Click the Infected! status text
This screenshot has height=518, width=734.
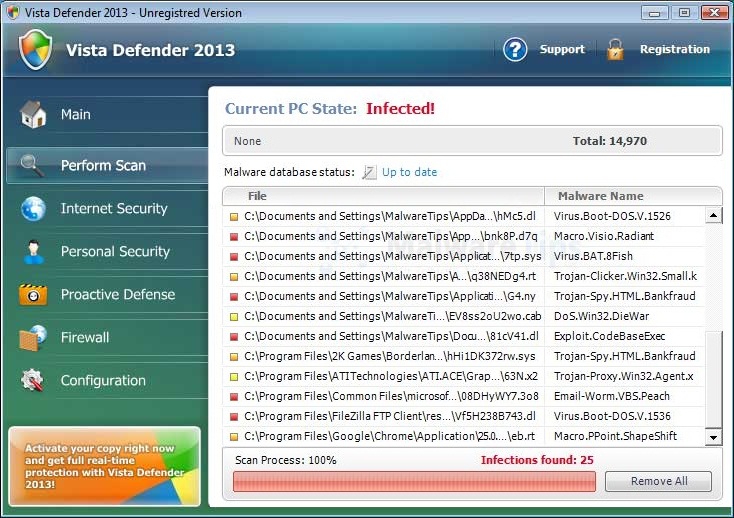coord(400,109)
